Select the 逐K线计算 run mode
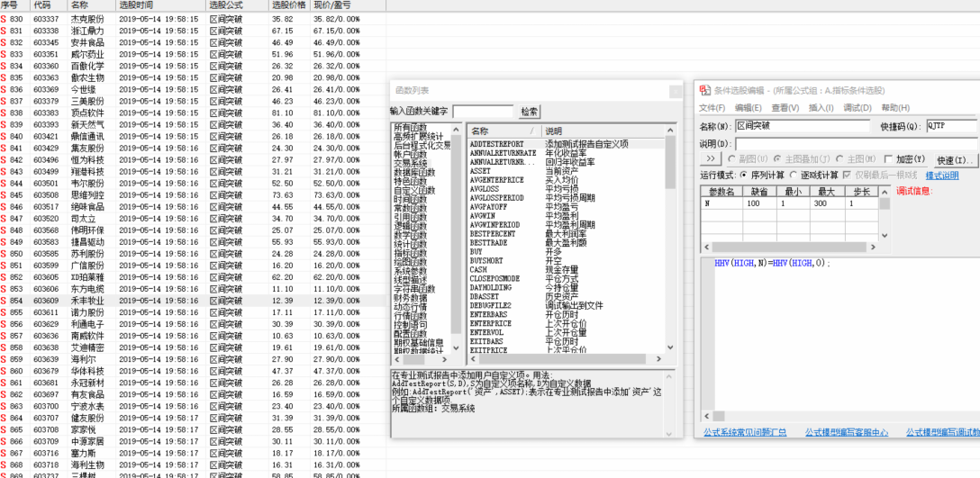The height and width of the screenshot is (478, 980). [x=814, y=176]
